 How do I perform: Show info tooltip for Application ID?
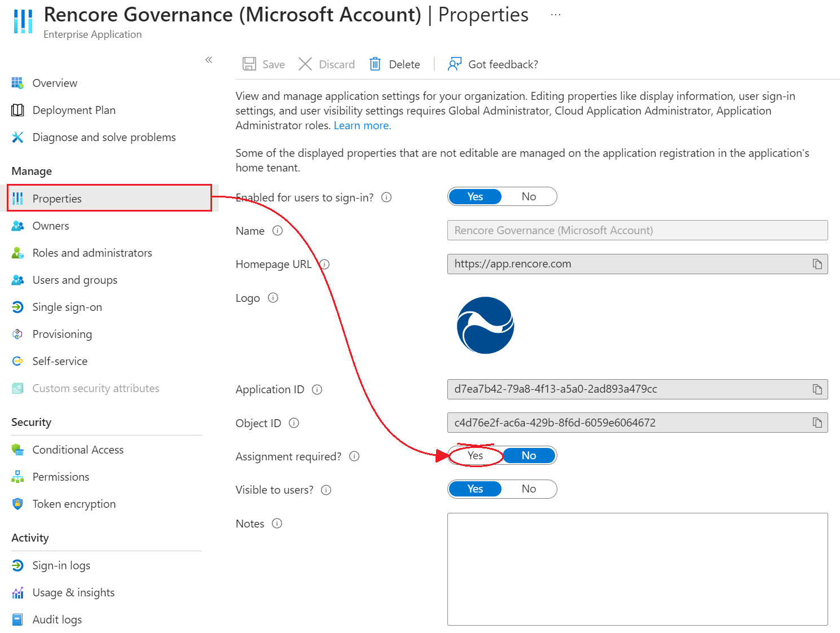(317, 390)
